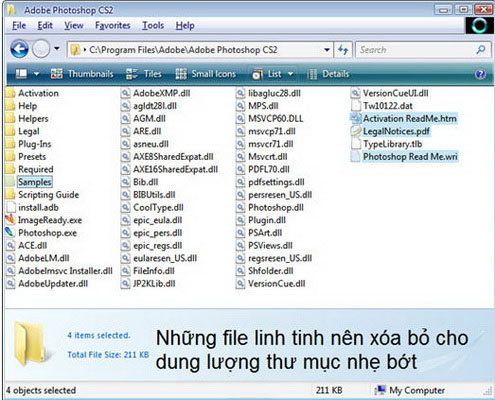Select Photoshop.exe feather icon
The height and width of the screenshot is (400, 495).
[x=10, y=232]
